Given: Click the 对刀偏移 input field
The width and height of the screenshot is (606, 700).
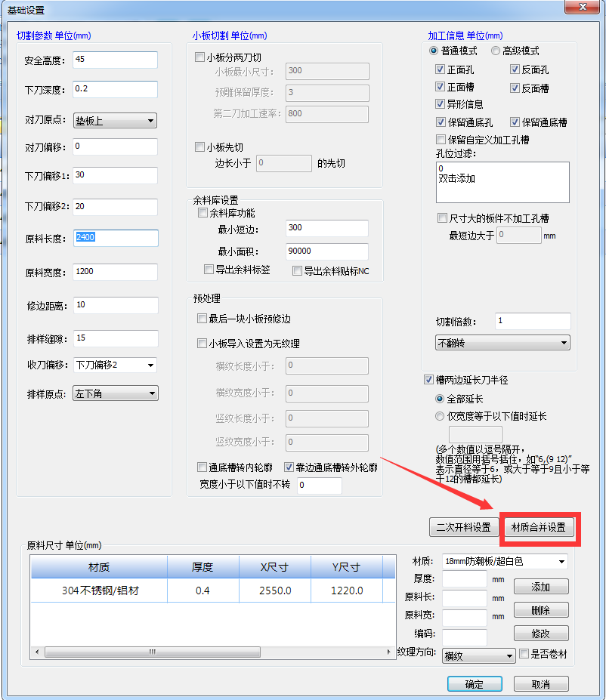Looking at the screenshot, I should (x=115, y=147).
